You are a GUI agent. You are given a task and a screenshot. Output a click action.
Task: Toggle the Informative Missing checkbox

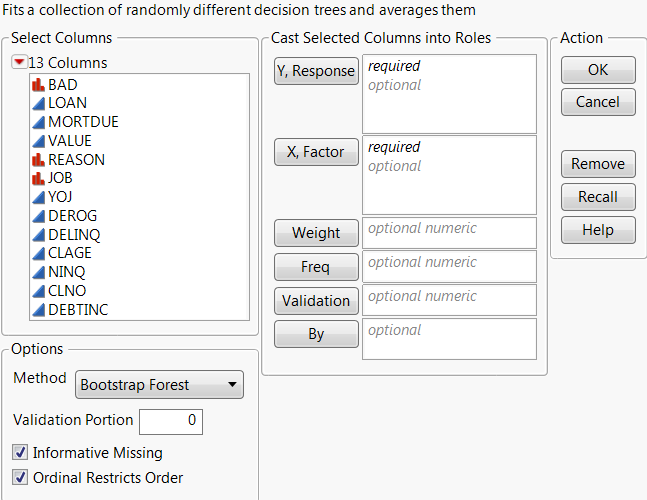click(21, 452)
